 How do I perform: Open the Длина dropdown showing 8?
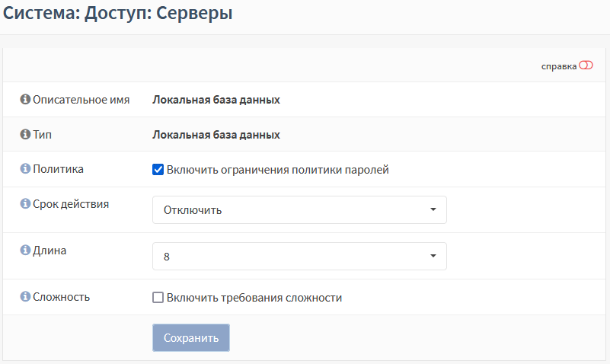click(299, 257)
